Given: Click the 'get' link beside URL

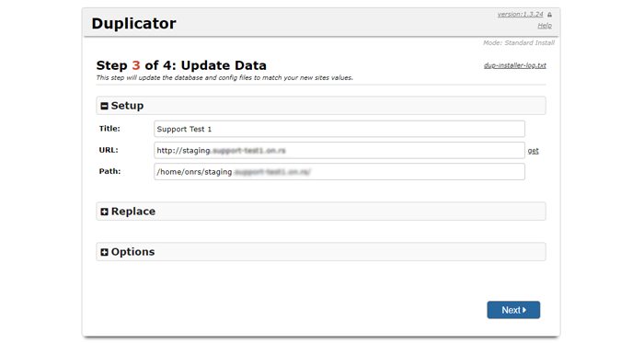Looking at the screenshot, I should [533, 151].
